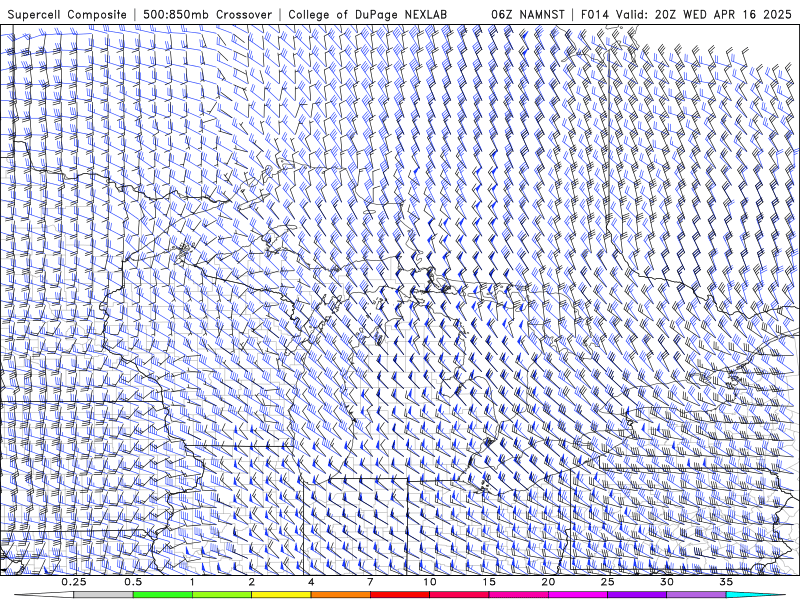
Task: Click the legend value 15
Action: tap(489, 582)
